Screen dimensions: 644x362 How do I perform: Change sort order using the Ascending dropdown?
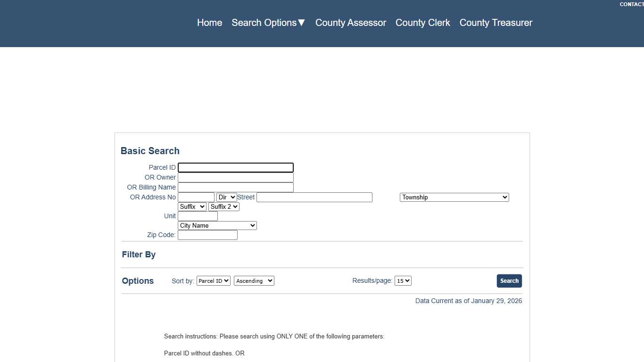click(254, 280)
